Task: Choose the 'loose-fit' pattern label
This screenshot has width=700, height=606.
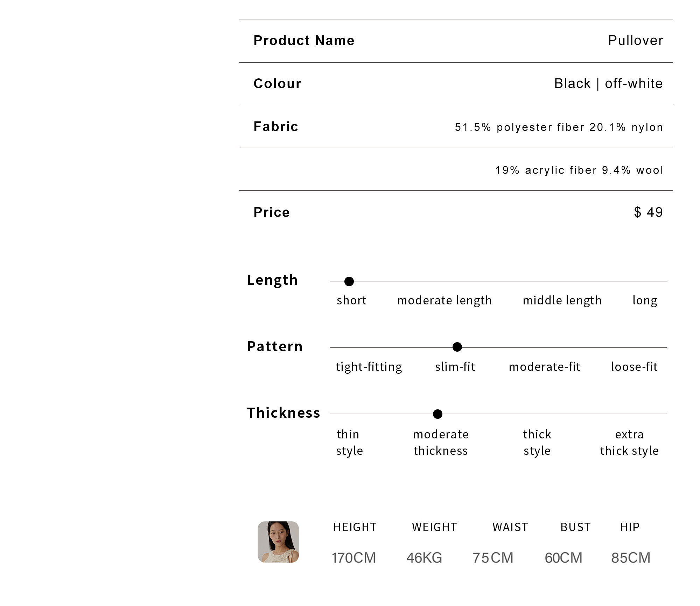Action: tap(634, 367)
